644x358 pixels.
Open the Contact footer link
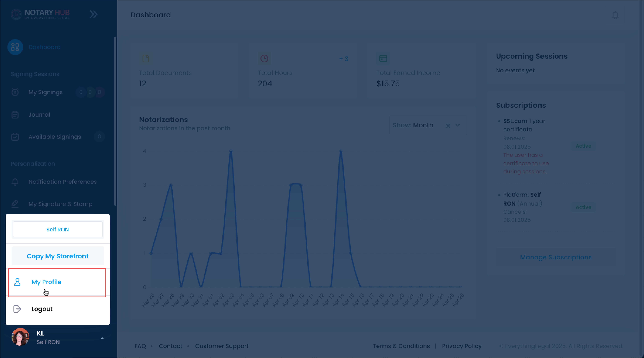click(170, 346)
